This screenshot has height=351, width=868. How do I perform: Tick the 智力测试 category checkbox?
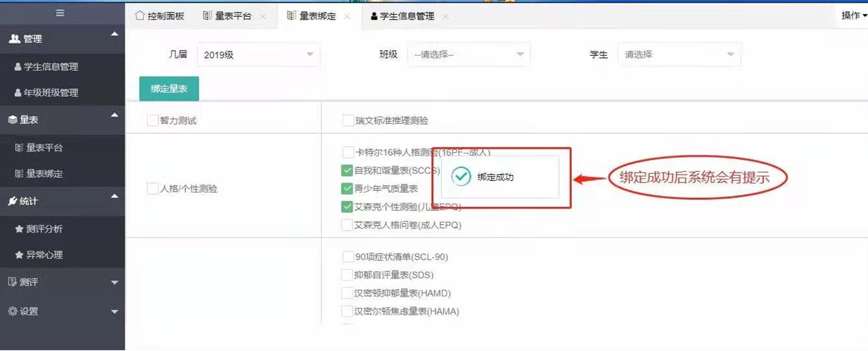coord(153,121)
